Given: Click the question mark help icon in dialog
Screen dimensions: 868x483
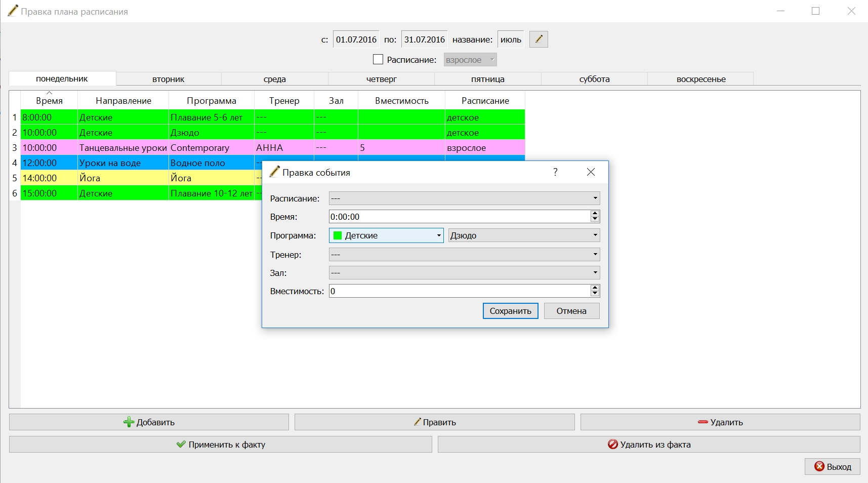Looking at the screenshot, I should [555, 172].
